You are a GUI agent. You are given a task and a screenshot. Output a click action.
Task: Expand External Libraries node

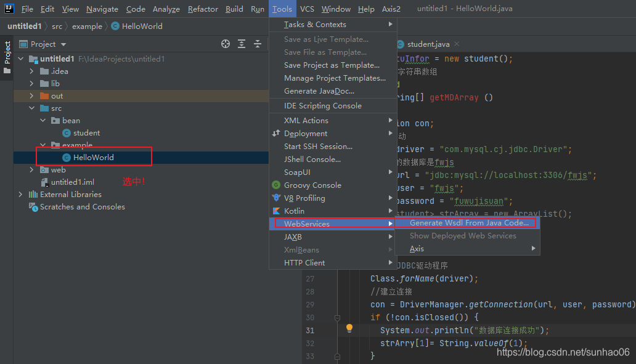pyautogui.click(x=21, y=195)
